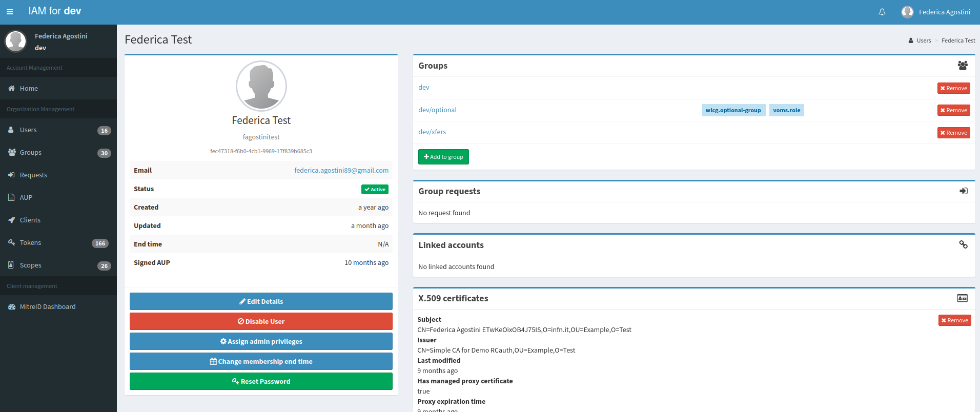This screenshot has width=980, height=412.
Task: Click the AUP document icon
Action: (11, 197)
